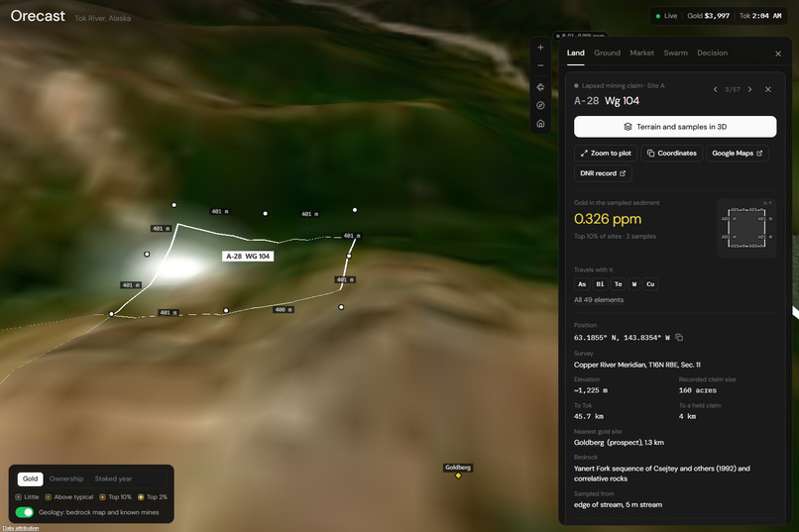Screen dimensions: 799x532
Task: Select the Te element chip
Action: click(619, 284)
